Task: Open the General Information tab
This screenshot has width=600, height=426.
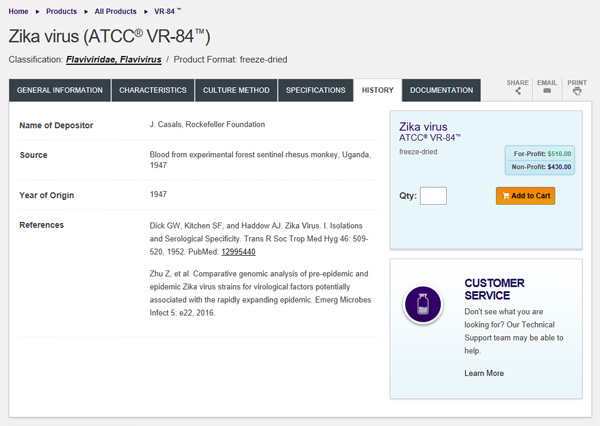Action: point(60,90)
